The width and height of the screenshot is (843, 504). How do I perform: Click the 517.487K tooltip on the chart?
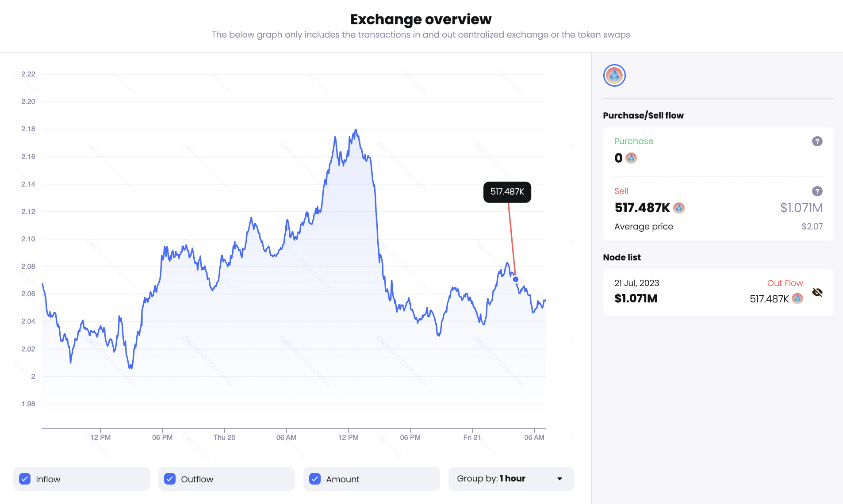tap(507, 192)
